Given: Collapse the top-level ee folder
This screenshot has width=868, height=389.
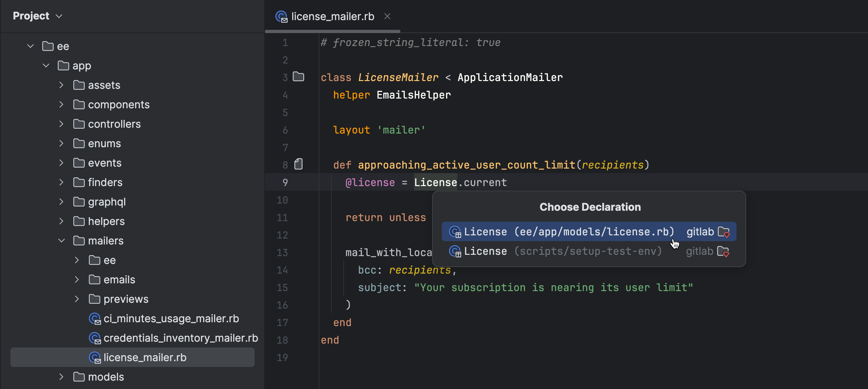Looking at the screenshot, I should [x=30, y=46].
